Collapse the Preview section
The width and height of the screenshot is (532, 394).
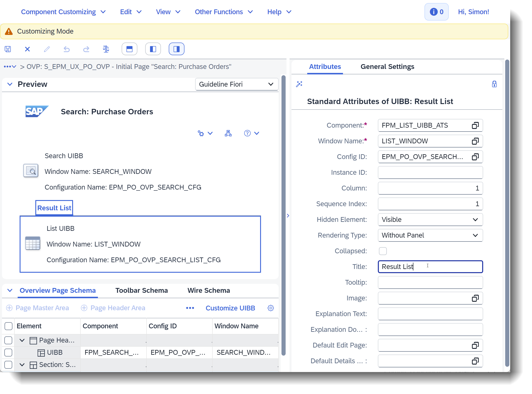click(10, 84)
